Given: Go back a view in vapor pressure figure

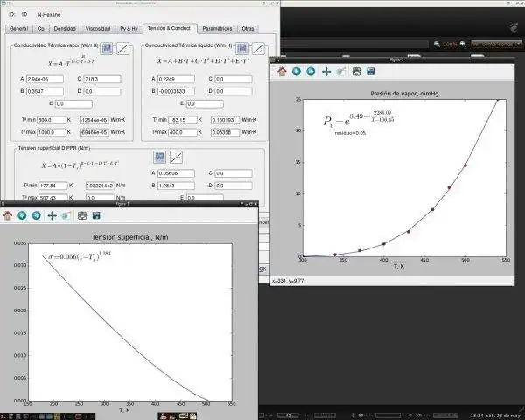Looking at the screenshot, I should coord(297,72).
